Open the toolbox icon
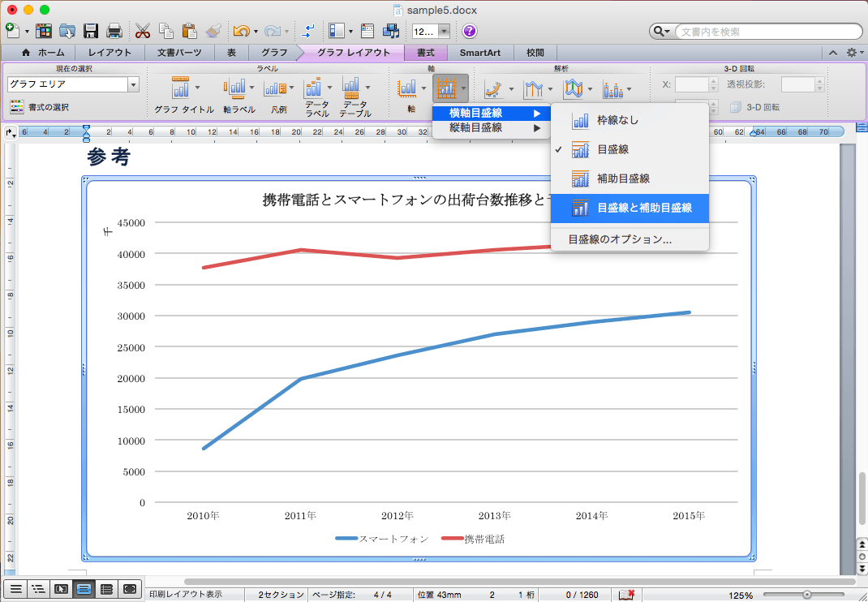The width and height of the screenshot is (868, 602). coord(367,31)
